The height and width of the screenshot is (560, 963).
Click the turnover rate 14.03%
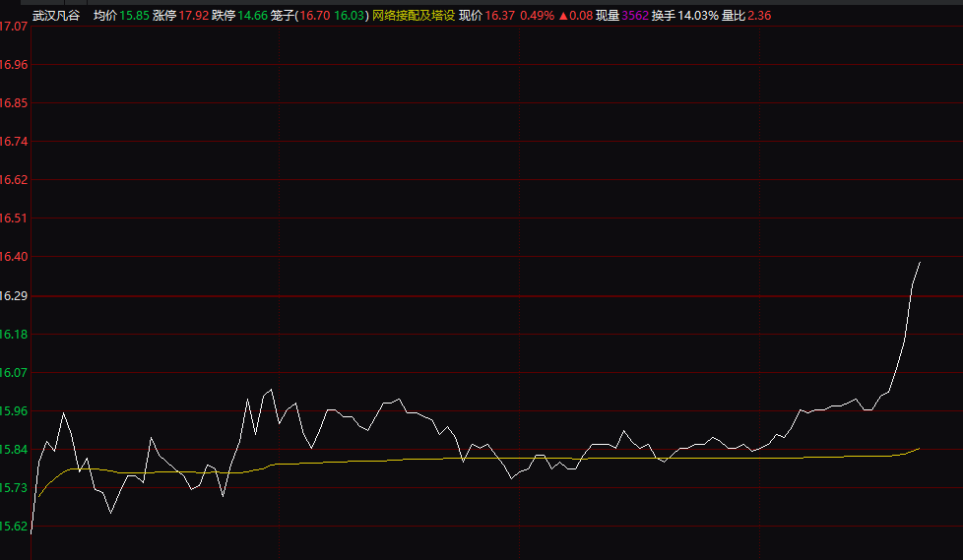pyautogui.click(x=698, y=16)
